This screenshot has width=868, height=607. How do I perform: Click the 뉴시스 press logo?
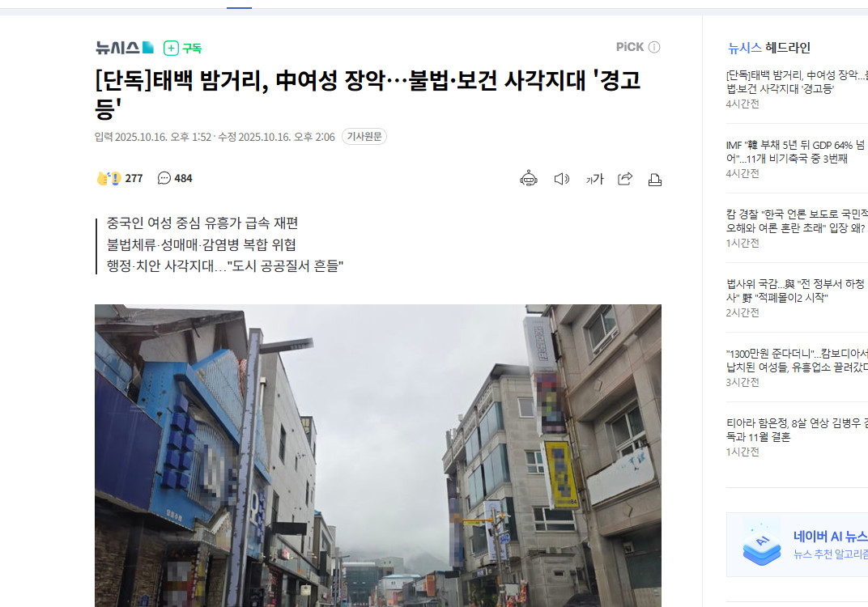pos(125,48)
